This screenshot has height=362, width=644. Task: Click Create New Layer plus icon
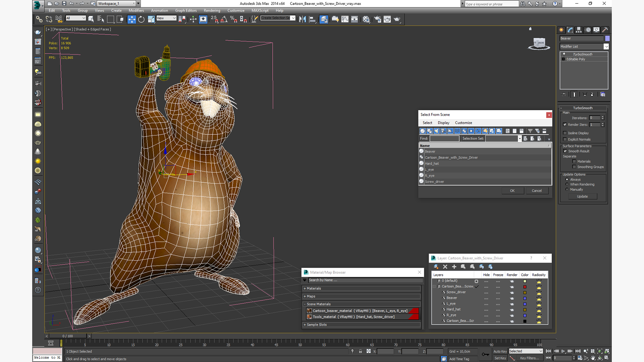click(454, 267)
